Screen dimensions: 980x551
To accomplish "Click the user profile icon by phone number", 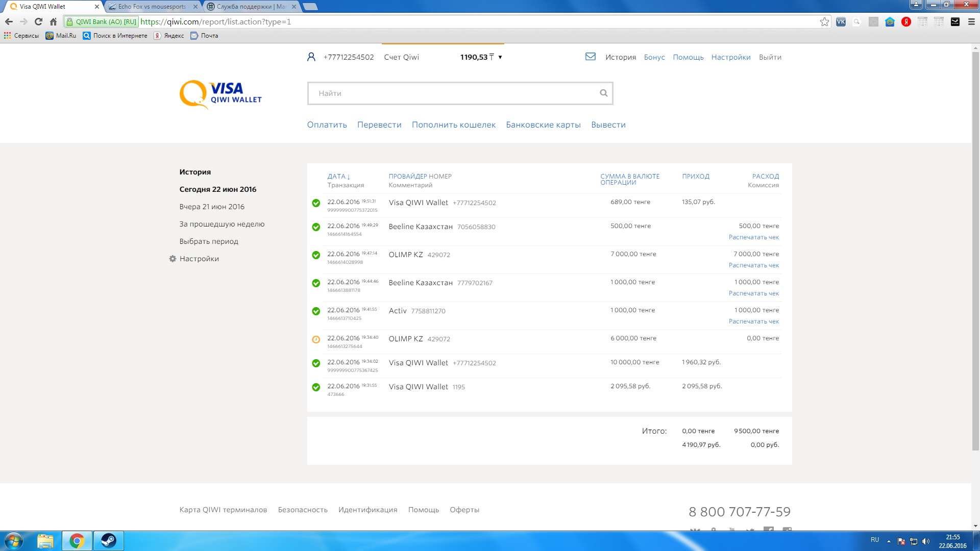I will (311, 57).
